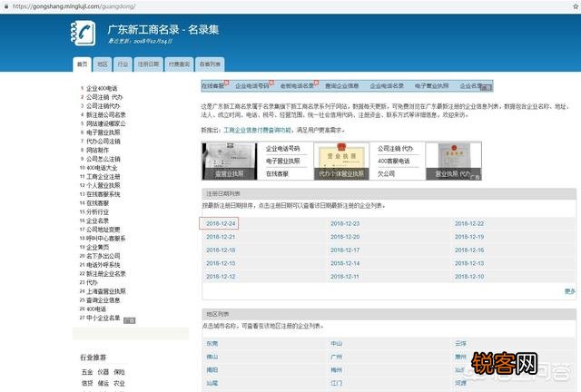Open the 2018-12-23 registration date
Screen dimensions: 581x392
[x=345, y=223]
